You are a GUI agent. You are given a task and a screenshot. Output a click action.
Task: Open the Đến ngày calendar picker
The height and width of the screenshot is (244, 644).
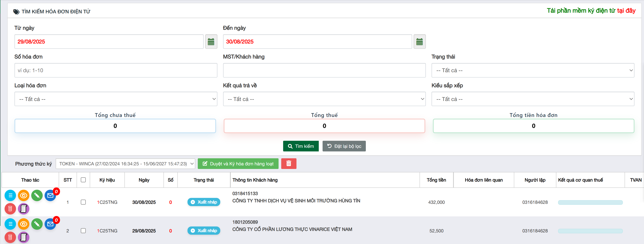420,42
